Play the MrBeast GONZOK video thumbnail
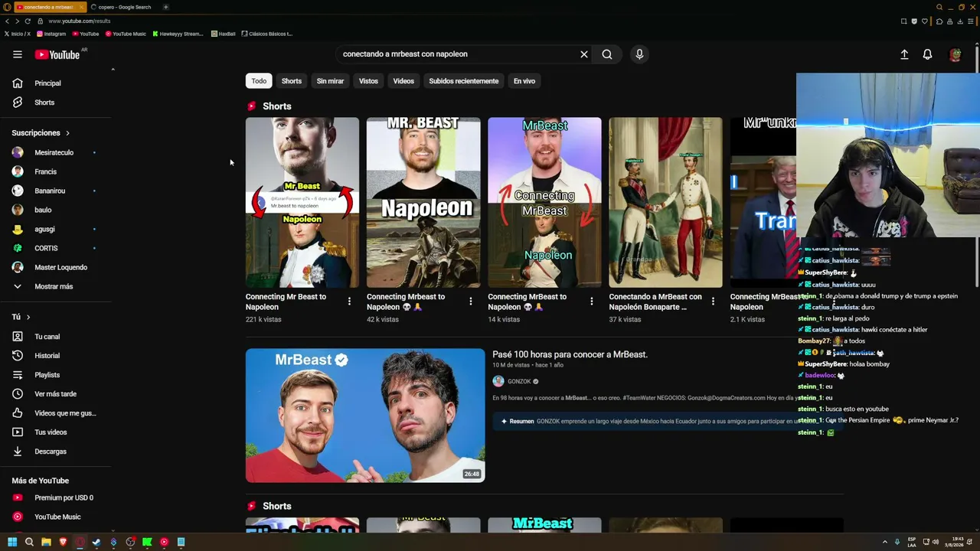This screenshot has width=980, height=551. coord(365,416)
